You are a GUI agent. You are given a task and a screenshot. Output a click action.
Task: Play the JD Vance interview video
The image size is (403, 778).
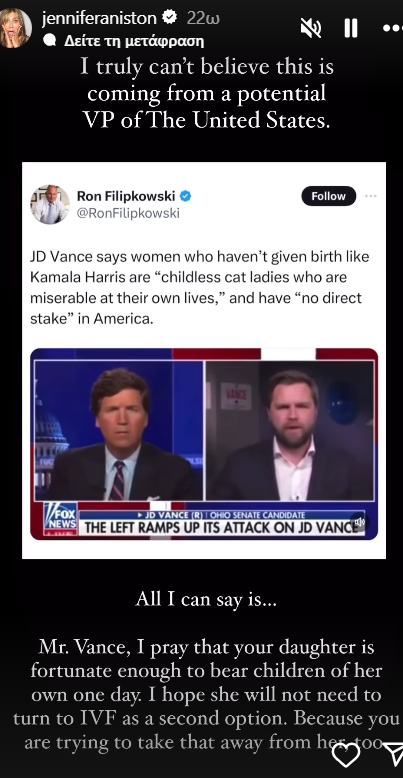tap(204, 444)
